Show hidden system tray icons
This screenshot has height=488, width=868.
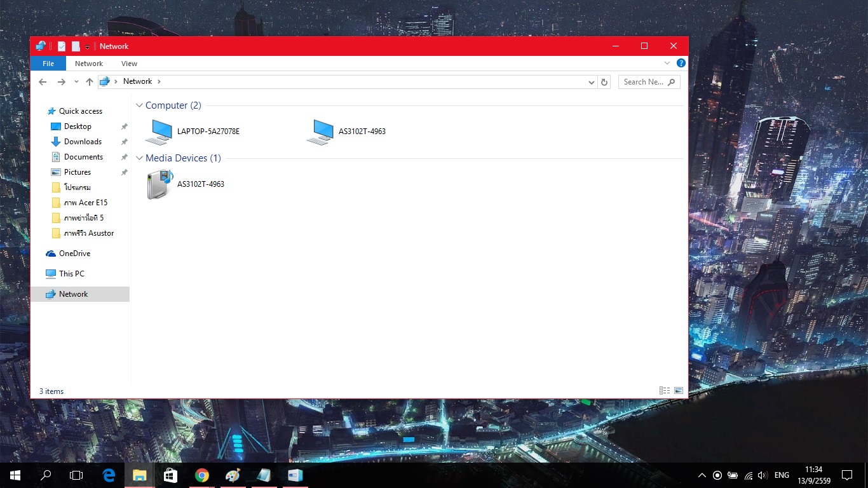[x=702, y=475]
